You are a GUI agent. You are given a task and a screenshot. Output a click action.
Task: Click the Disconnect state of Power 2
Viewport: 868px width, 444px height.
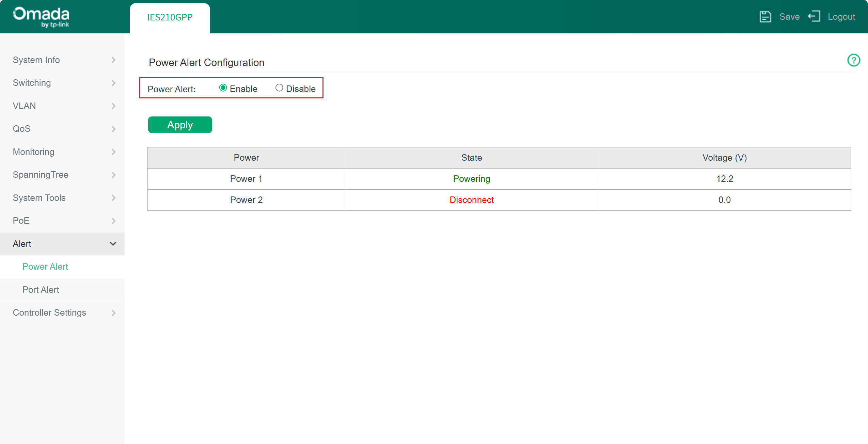tap(471, 200)
